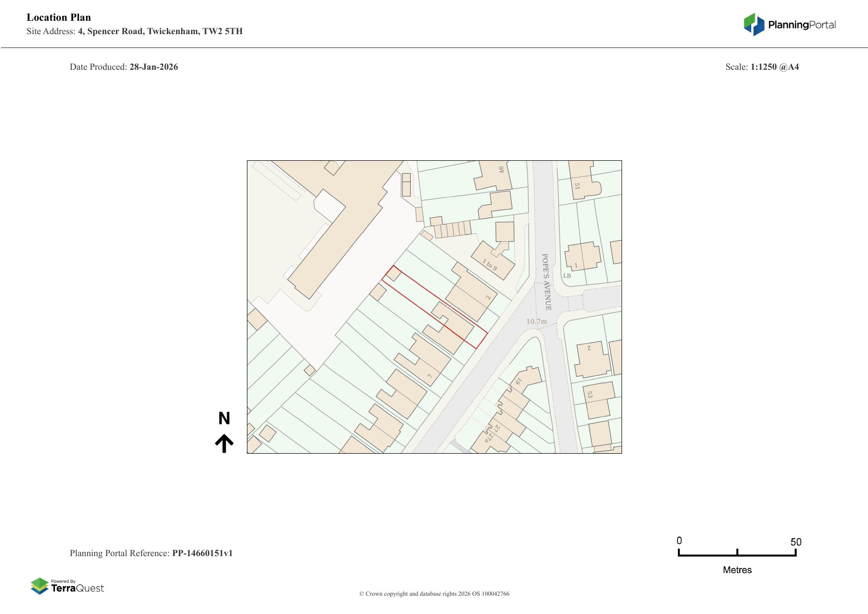The height and width of the screenshot is (614, 868).
Task: Click the 10.7m spot height label
Action: 536,322
